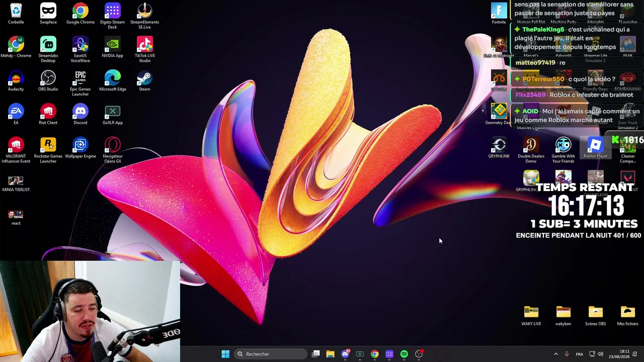
Task: Select the Elgato Stream Deck shortcut
Action: pyautogui.click(x=113, y=16)
